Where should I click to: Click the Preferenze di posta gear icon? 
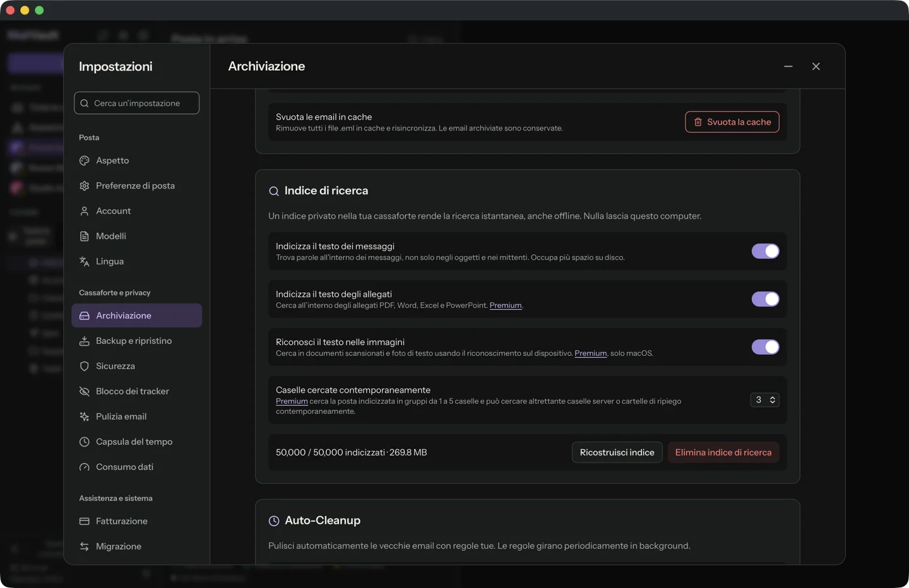(x=85, y=186)
